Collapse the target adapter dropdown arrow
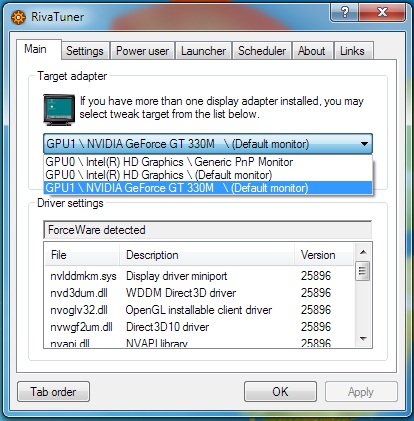 (x=364, y=144)
